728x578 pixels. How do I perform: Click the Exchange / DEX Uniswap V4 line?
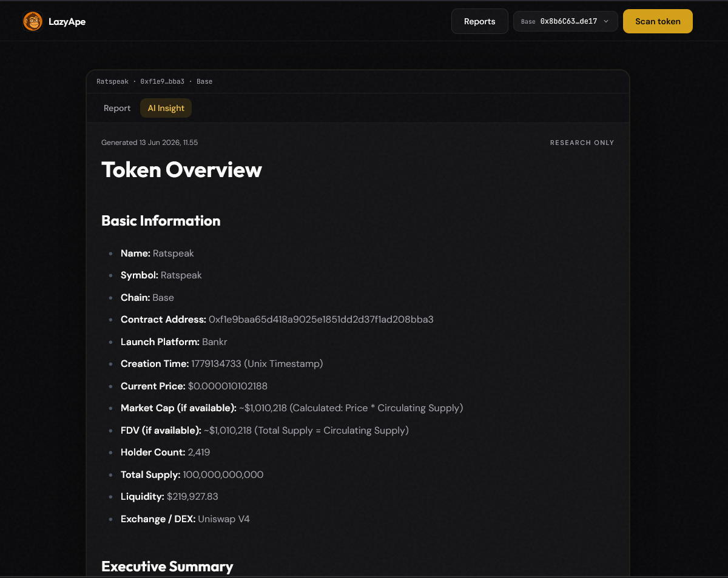(x=185, y=519)
